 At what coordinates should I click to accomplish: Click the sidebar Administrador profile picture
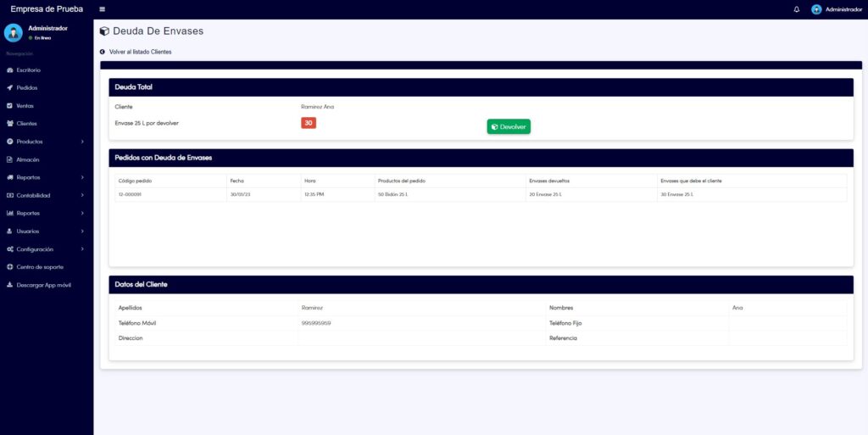[14, 33]
